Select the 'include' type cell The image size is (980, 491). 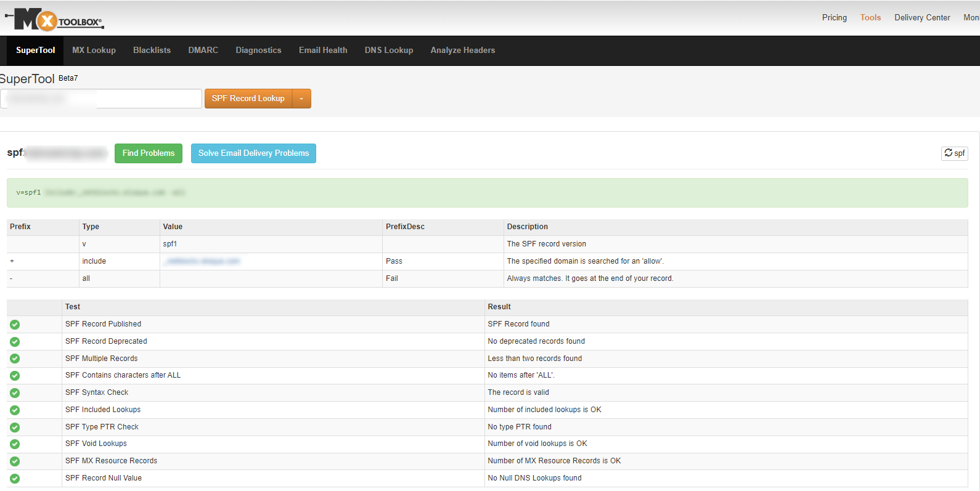tap(120, 261)
